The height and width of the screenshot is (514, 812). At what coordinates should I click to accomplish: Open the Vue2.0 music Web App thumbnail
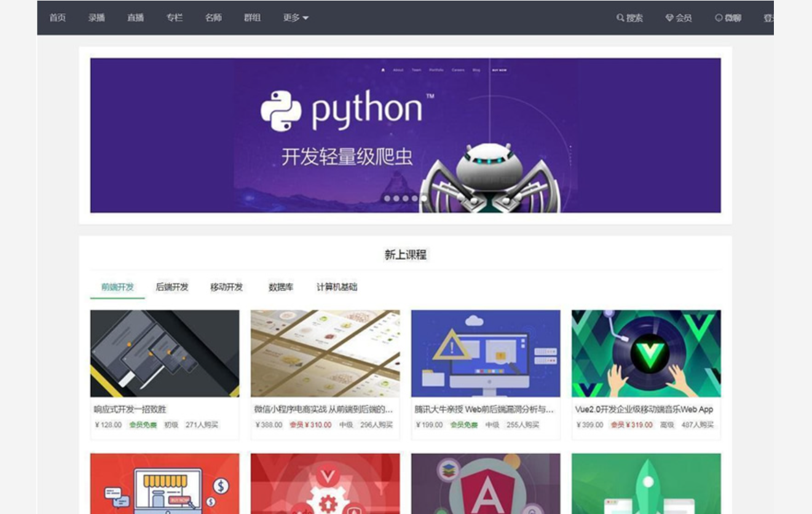pyautogui.click(x=646, y=353)
